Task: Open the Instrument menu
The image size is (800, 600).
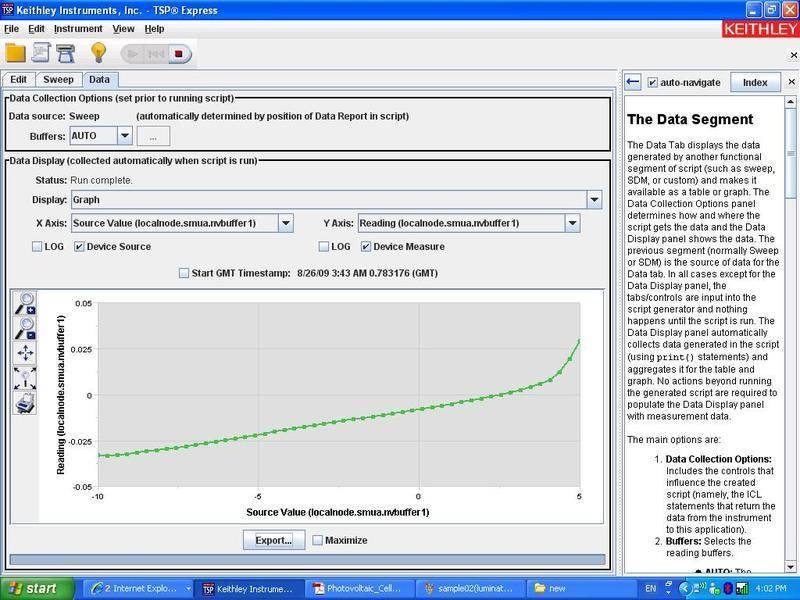Action: (x=78, y=29)
